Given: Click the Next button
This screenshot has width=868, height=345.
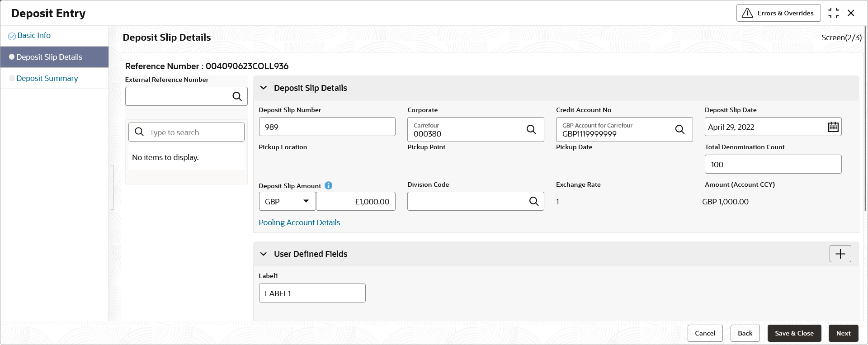Looking at the screenshot, I should (x=843, y=333).
